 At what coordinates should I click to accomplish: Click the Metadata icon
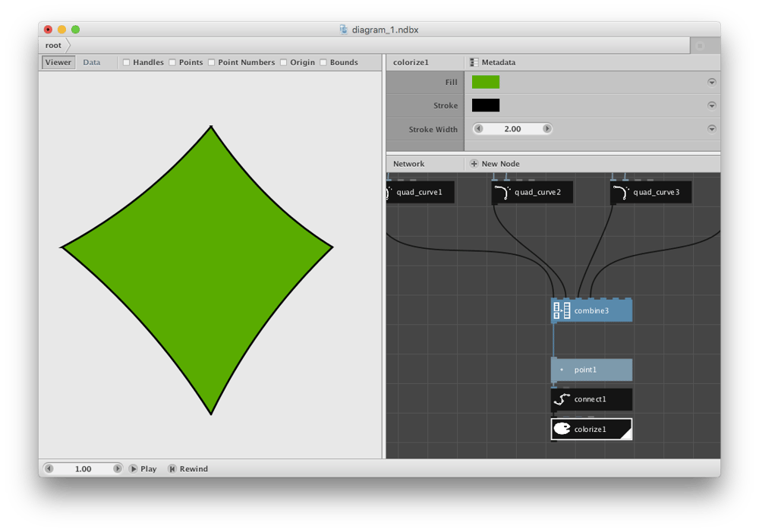[474, 62]
